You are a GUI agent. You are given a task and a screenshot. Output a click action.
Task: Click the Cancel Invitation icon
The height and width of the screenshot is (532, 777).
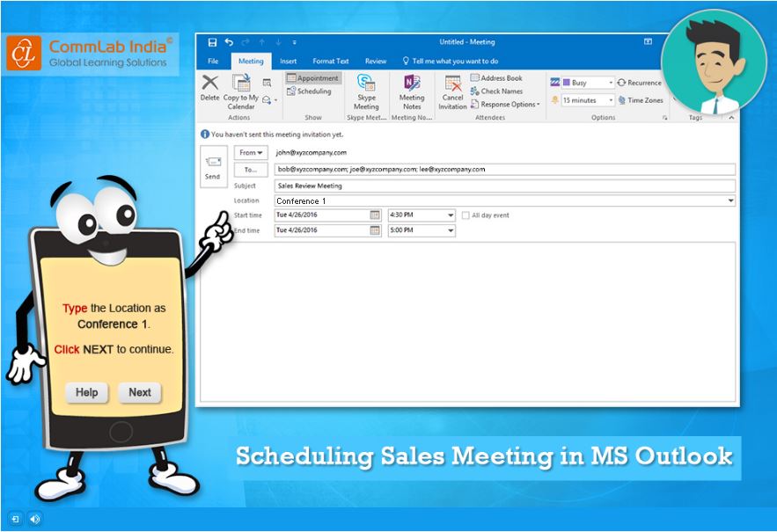click(452, 83)
